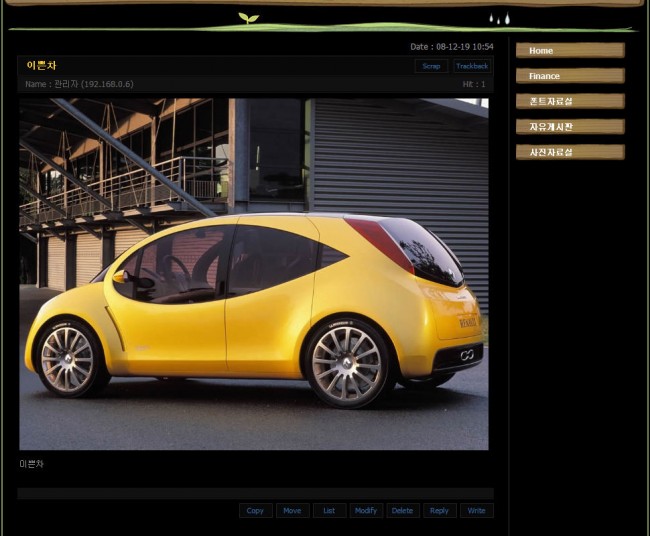Delete the current post
Screen dimensions: 650x536
coord(402,510)
